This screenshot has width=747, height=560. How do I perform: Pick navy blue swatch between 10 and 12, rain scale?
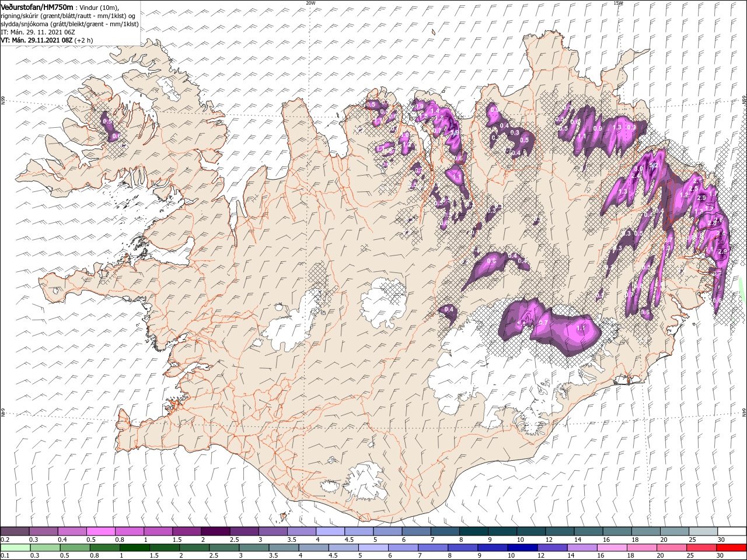tap(522, 547)
